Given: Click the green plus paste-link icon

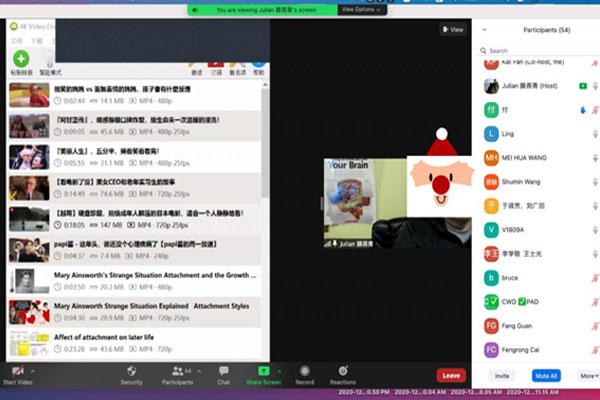Looking at the screenshot, I should pyautogui.click(x=21, y=59).
